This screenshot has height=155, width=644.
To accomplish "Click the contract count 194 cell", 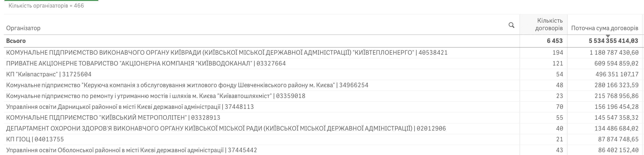I will [x=558, y=53].
